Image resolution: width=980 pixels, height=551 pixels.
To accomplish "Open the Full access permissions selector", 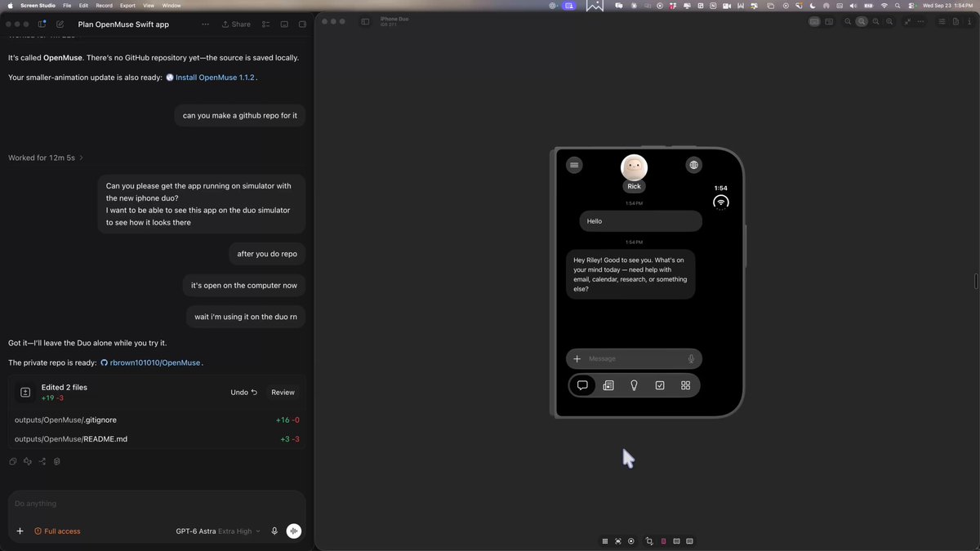I will point(57,531).
